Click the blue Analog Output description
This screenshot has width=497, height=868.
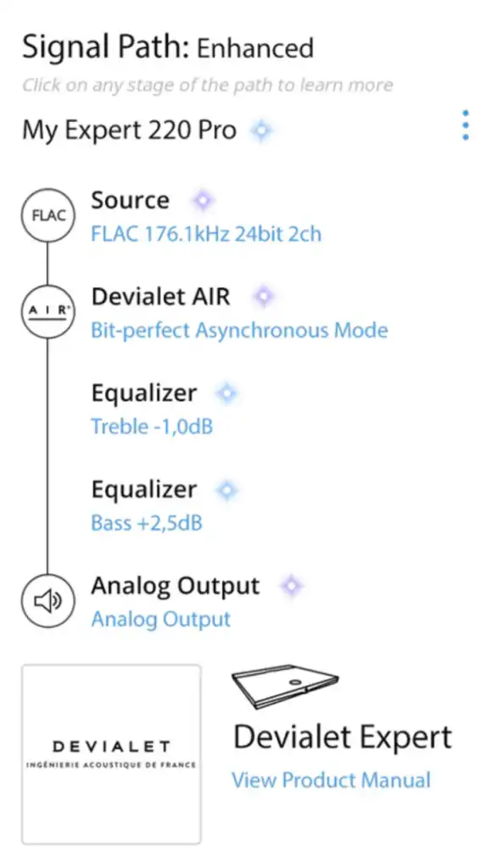160,620
